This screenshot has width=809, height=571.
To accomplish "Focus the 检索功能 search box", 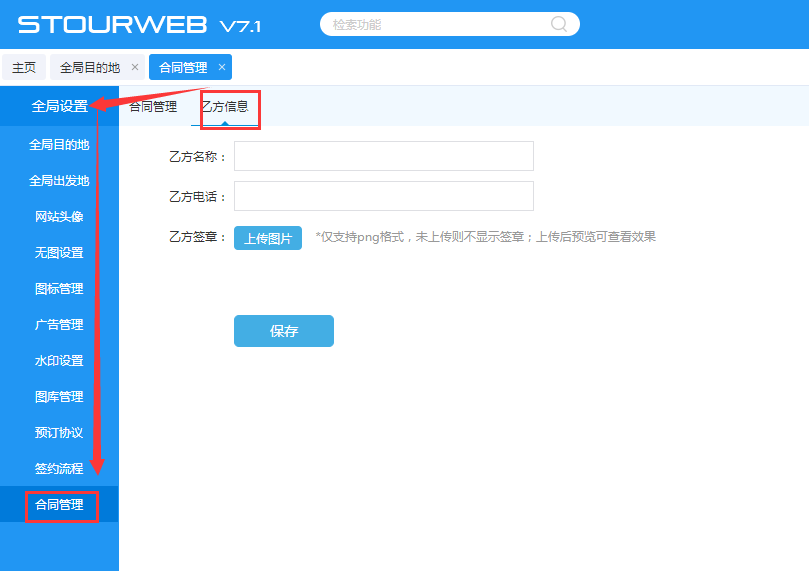I will point(440,24).
